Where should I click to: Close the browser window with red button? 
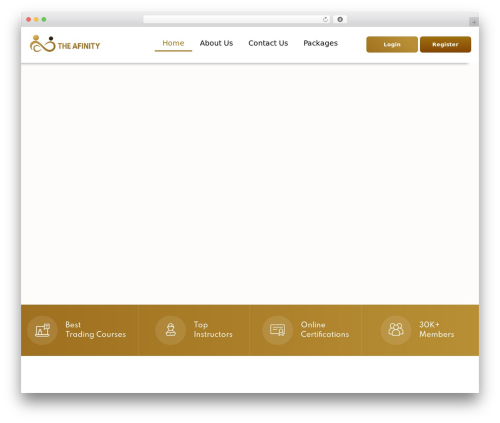coord(29,19)
